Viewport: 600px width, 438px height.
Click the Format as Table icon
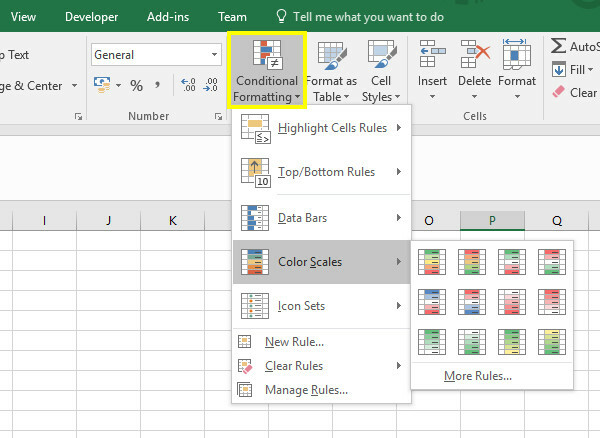point(332,55)
